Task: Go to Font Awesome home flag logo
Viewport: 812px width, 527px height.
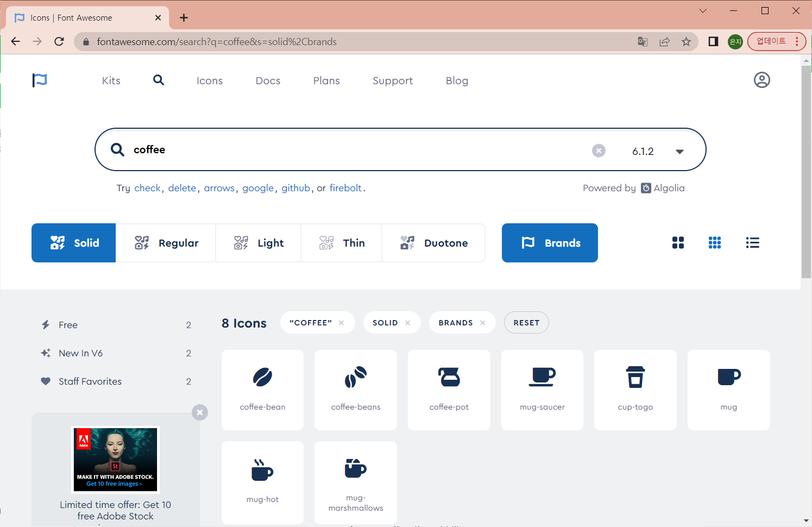Action: 40,80
